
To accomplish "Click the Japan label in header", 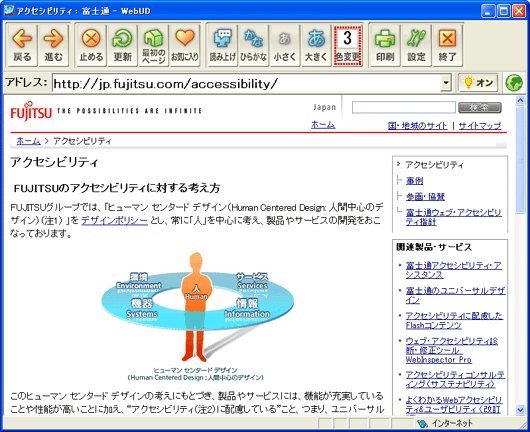I will [x=324, y=107].
